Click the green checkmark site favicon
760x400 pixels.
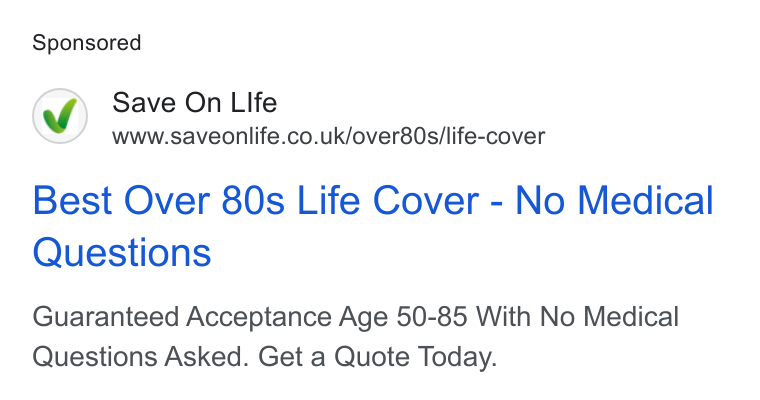(60, 116)
